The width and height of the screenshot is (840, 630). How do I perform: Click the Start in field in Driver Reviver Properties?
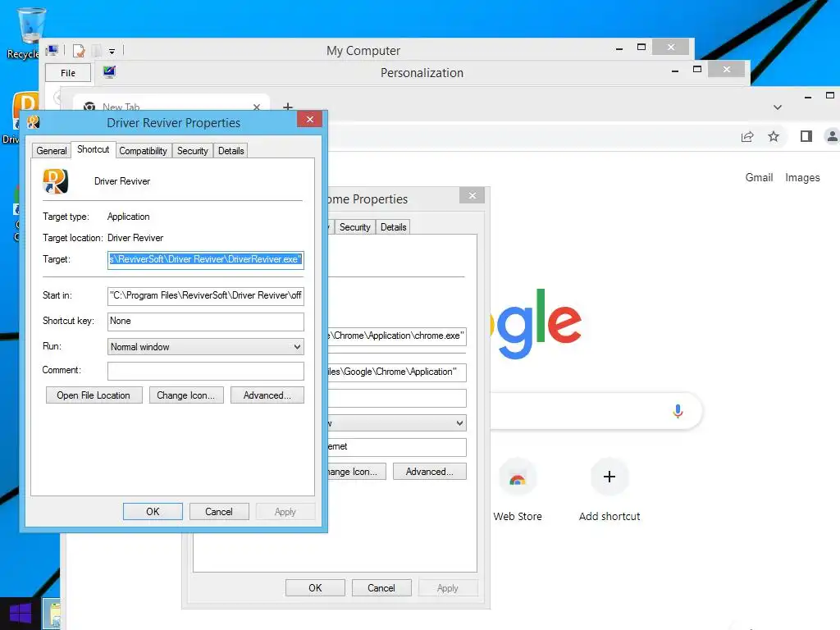[x=206, y=295]
